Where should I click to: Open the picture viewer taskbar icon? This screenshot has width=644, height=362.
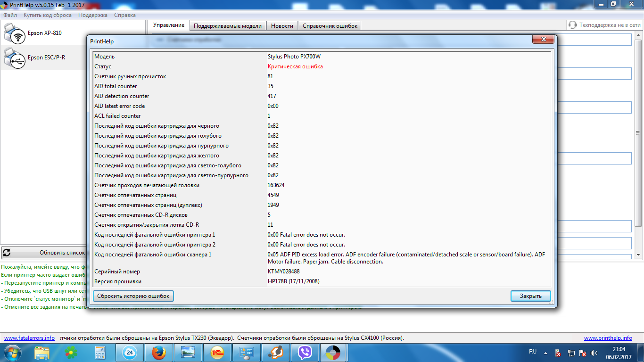188,352
